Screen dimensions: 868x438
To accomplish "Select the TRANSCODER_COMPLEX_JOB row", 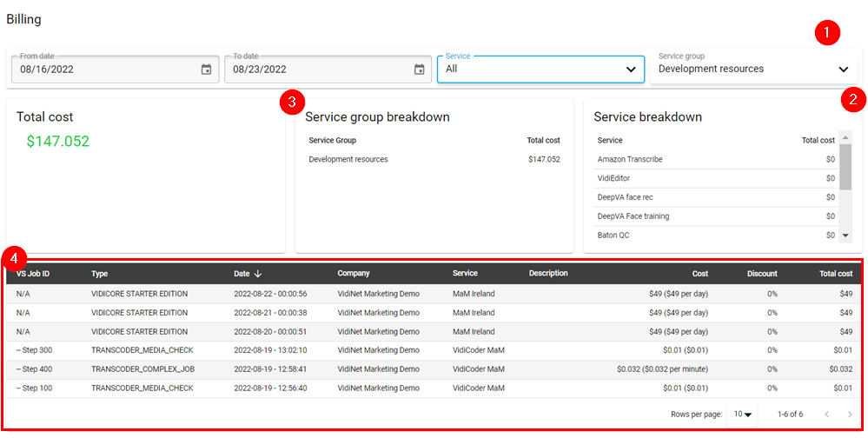I will [x=142, y=369].
